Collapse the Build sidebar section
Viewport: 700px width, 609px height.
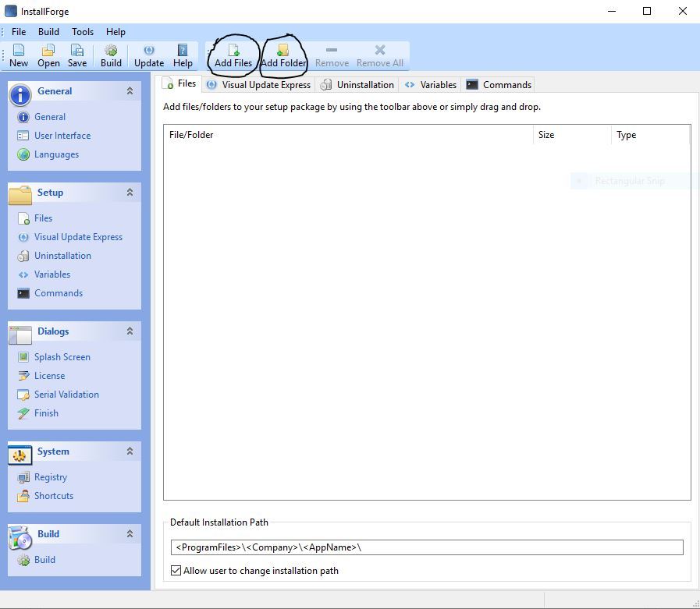130,533
